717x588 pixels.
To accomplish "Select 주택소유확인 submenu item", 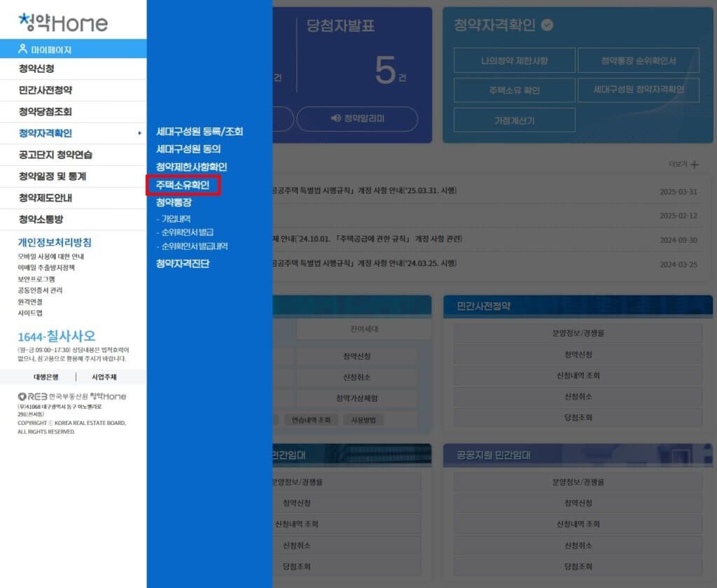I will (x=183, y=185).
